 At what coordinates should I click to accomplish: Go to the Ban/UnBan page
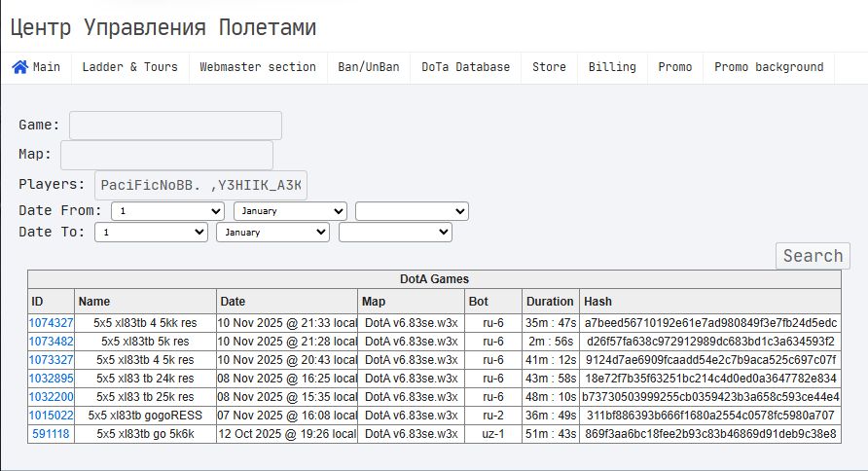point(369,67)
